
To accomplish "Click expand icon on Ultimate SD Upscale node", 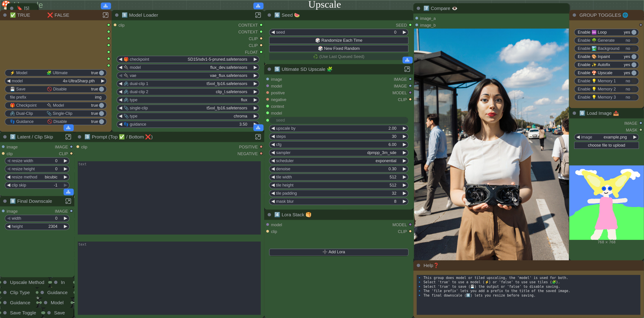I will pyautogui.click(x=407, y=69).
